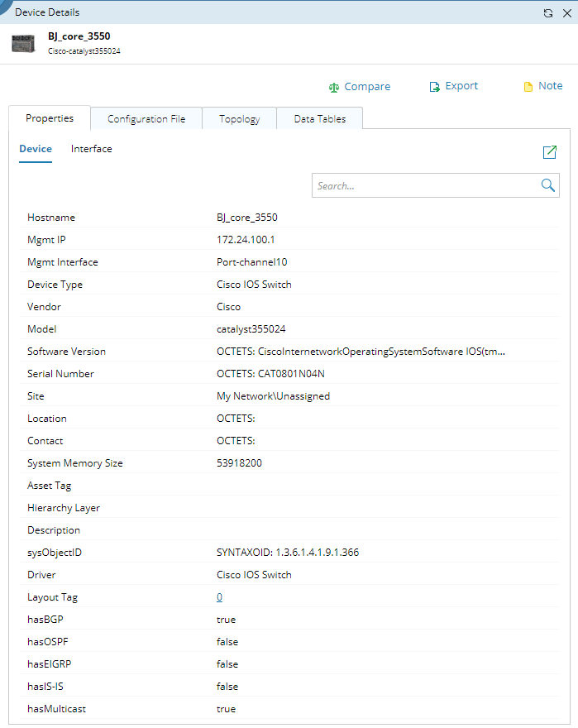The height and width of the screenshot is (728, 578).
Task: Select the Data Tables tab
Action: (x=319, y=119)
